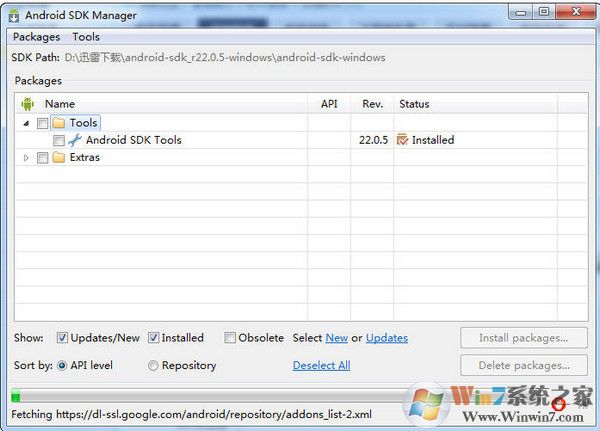Screen dimensions: 600x431
Task: Enable the Obsolete checkbox
Action: pos(230,338)
